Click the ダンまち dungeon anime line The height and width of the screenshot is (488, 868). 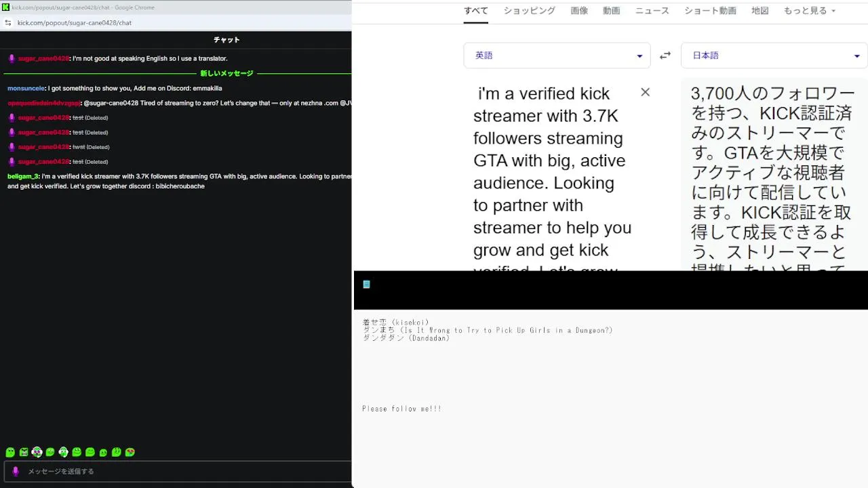pos(488,331)
